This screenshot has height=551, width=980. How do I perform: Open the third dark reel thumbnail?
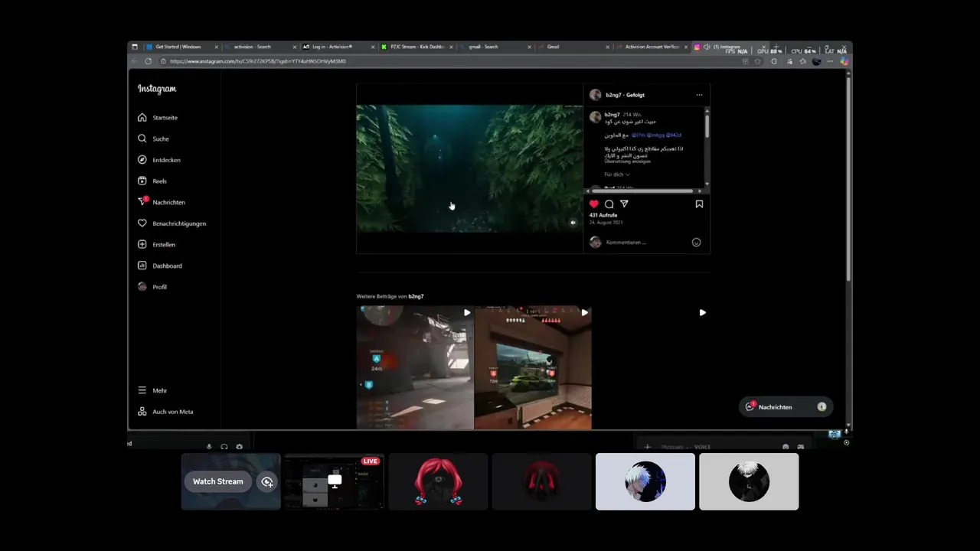point(651,367)
